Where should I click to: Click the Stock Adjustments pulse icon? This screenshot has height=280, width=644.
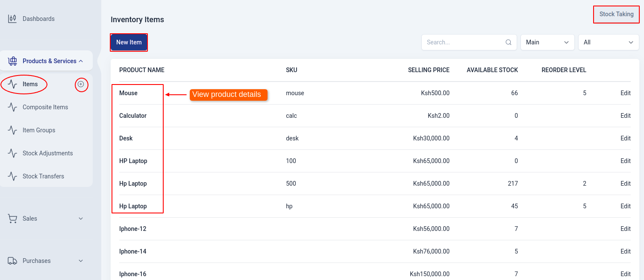point(12,153)
